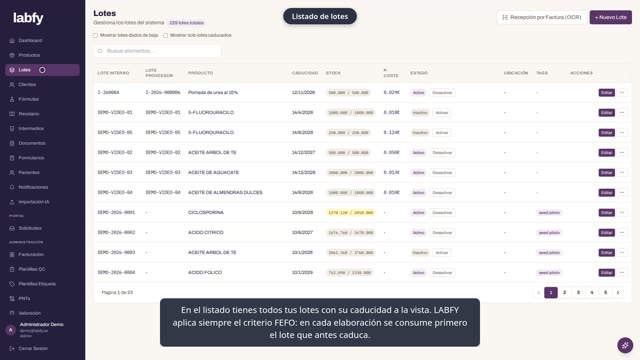Click Editar for DEMO-2026-0001
640x360 pixels.
[607, 213]
